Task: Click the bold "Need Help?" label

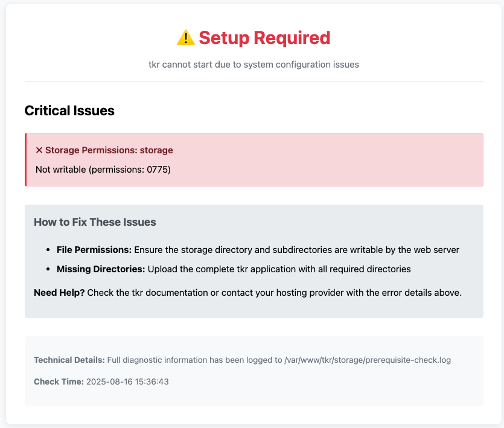Action: 59,293
